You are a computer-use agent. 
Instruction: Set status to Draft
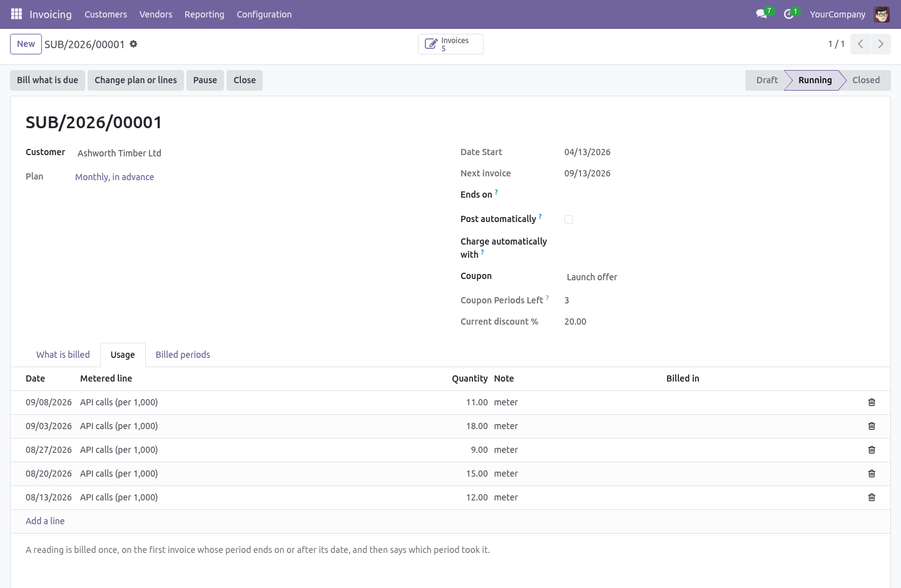click(766, 80)
